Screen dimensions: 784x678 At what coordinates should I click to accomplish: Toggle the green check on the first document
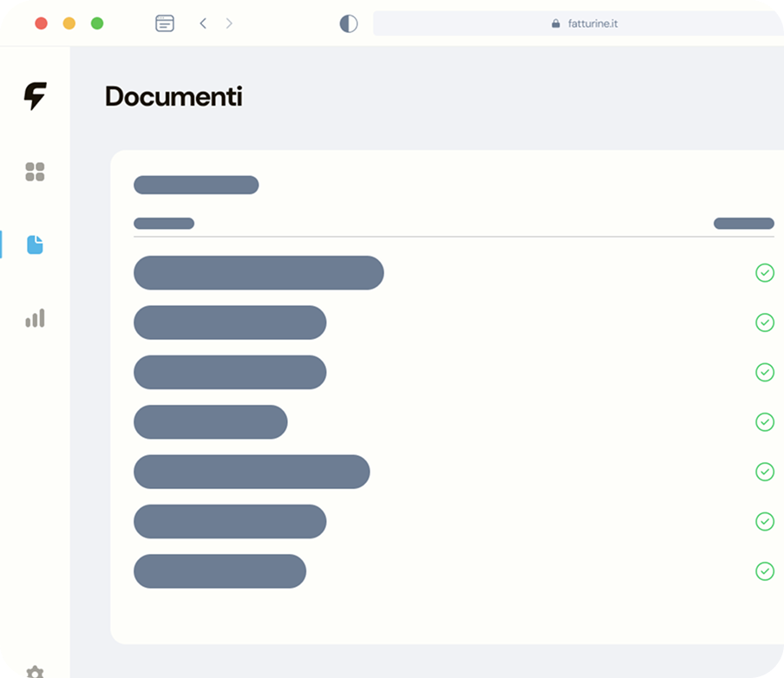[x=765, y=273]
